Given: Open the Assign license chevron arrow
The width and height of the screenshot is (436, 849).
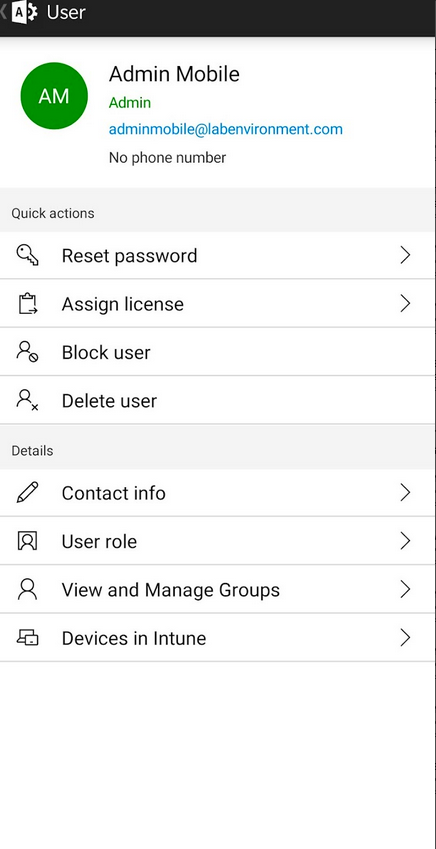Looking at the screenshot, I should [x=405, y=304].
